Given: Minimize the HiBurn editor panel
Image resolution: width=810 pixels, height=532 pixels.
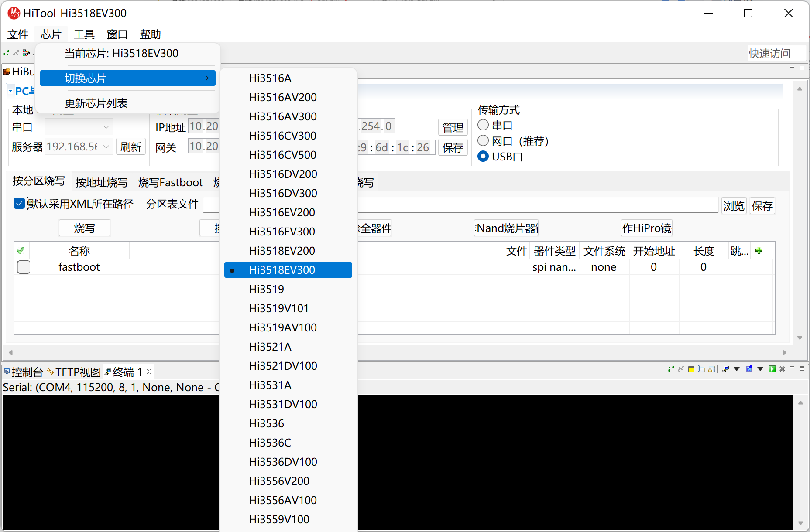Looking at the screenshot, I should [x=792, y=67].
